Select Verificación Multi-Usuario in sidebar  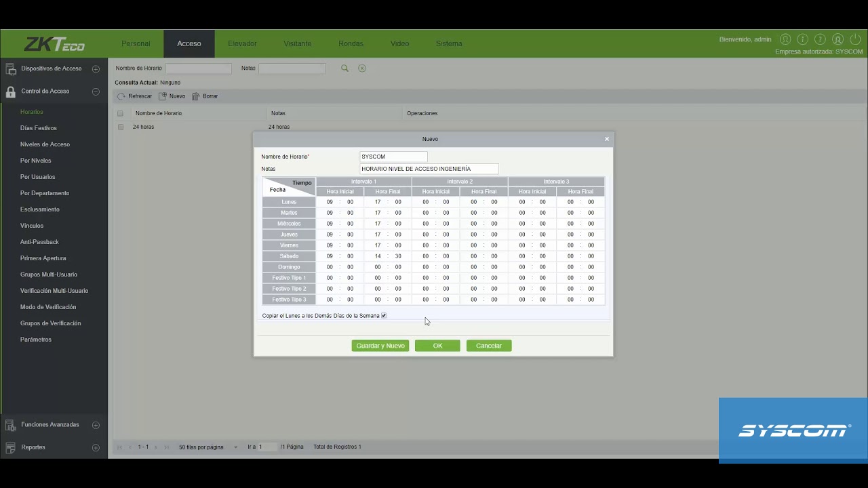(54, 291)
